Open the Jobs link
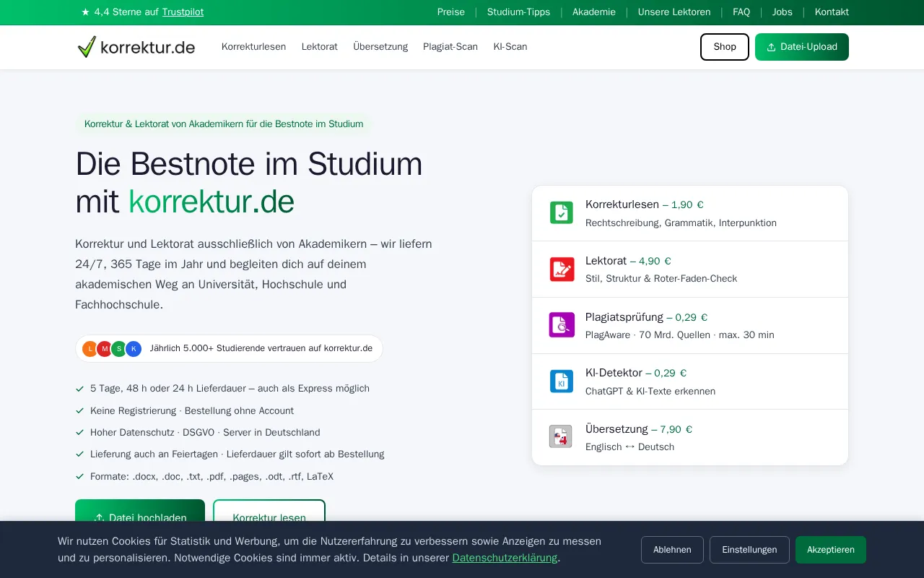Viewport: 924px width, 578px height. [783, 12]
